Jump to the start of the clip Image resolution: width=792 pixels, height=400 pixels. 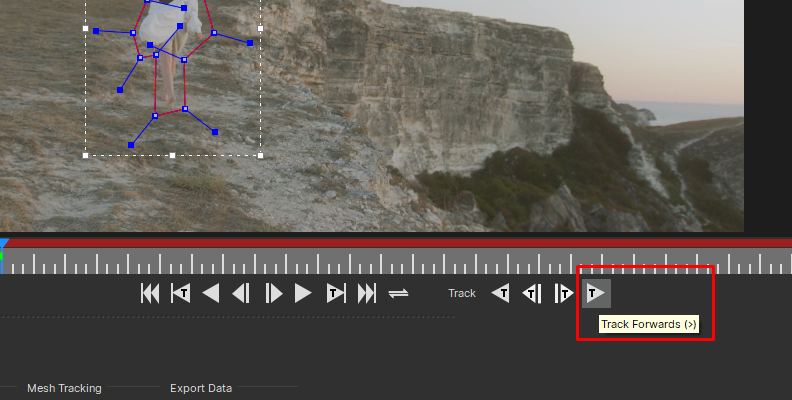pyautogui.click(x=150, y=293)
